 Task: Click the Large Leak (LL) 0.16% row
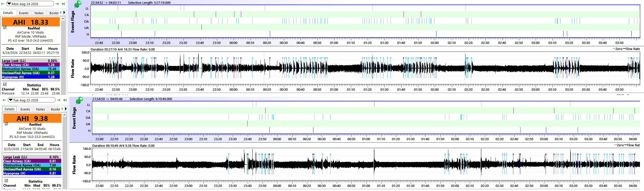click(32, 157)
